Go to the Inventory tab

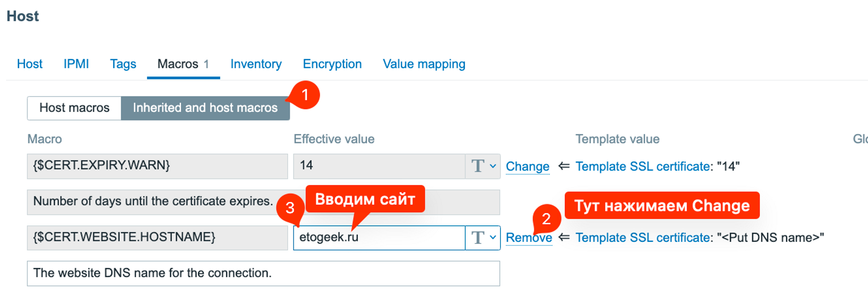pos(256,64)
